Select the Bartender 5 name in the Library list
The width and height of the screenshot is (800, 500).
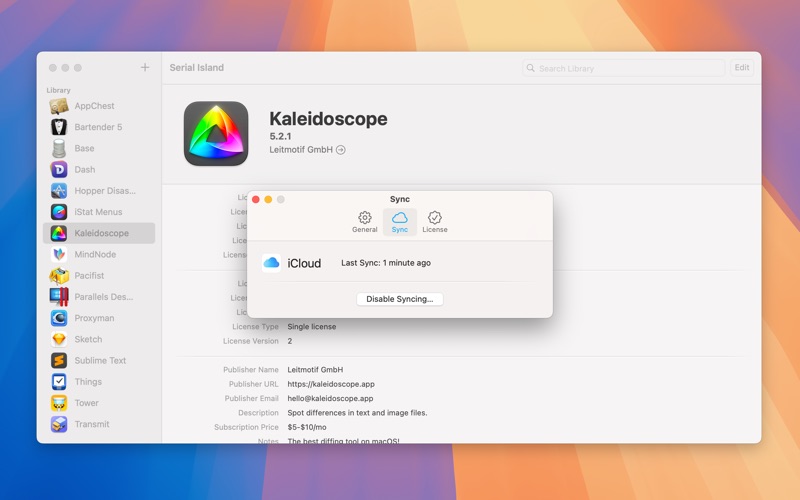(x=98, y=127)
